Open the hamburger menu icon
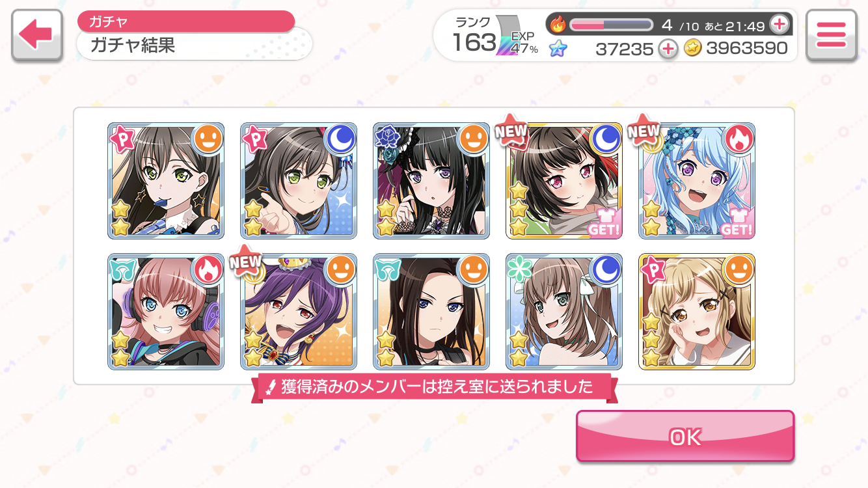The height and width of the screenshot is (488, 868). 831,35
